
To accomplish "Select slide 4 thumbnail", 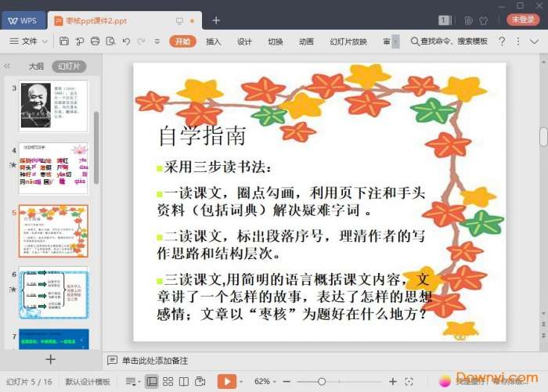I will click(x=53, y=168).
